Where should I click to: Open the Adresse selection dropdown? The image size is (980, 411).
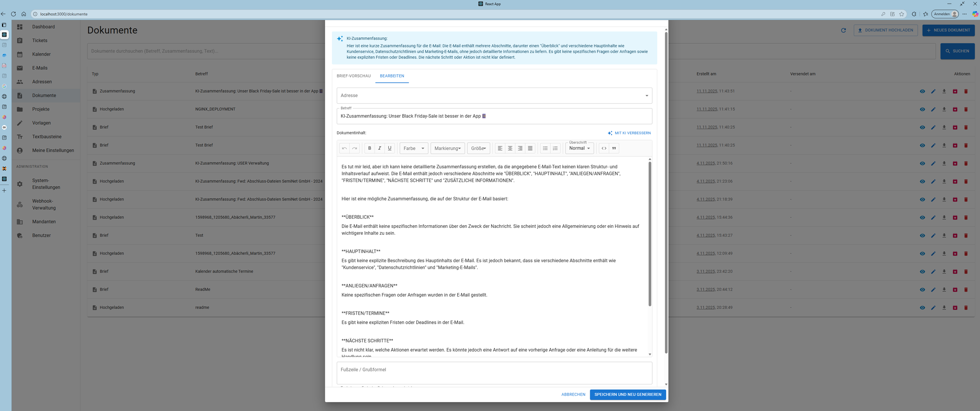(494, 95)
